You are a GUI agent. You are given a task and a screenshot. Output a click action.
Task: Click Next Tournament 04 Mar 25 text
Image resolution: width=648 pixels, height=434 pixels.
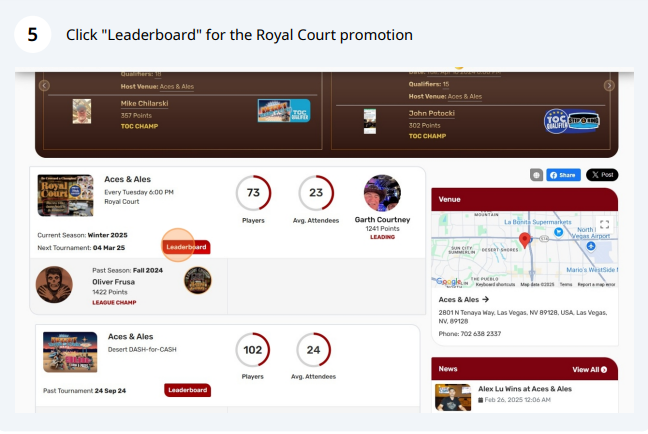[81, 248]
